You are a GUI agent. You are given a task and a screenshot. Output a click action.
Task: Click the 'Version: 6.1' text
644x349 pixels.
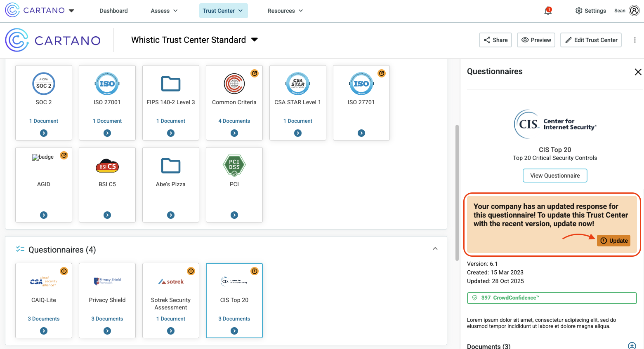coord(482,264)
